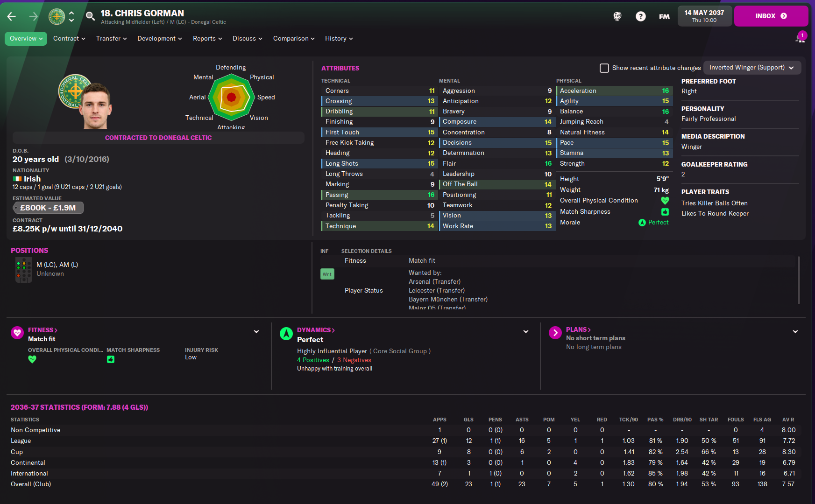This screenshot has height=504, width=815.
Task: Select the League statistics row
Action: [x=406, y=441]
